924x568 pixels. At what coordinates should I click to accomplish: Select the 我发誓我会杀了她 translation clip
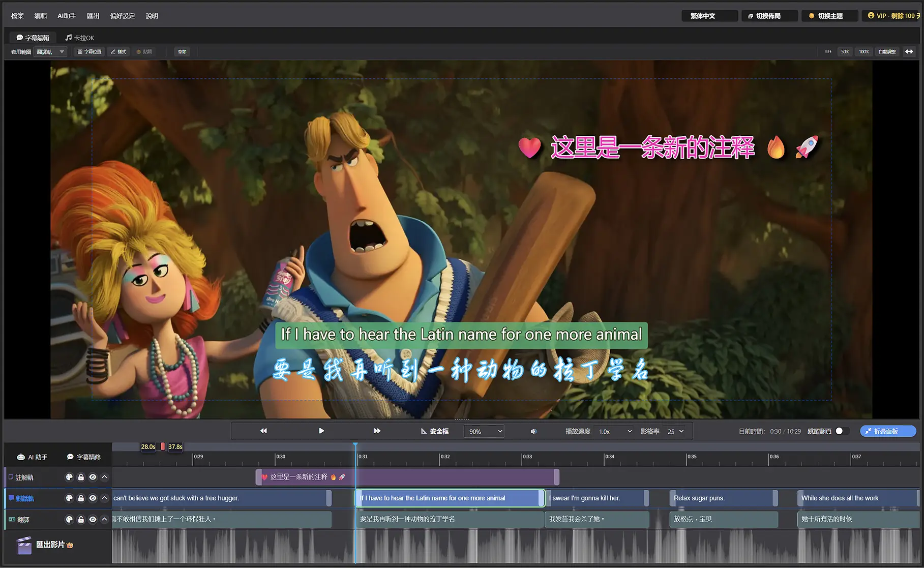[597, 519]
